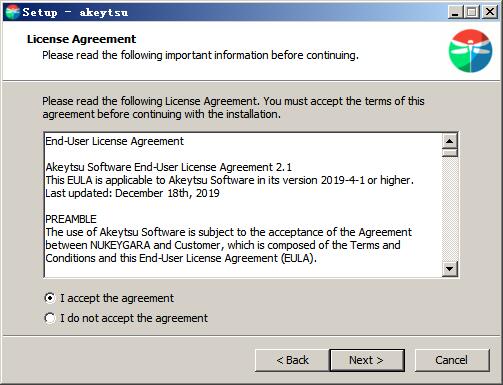Click the license scrollbar thumb

tap(450, 153)
